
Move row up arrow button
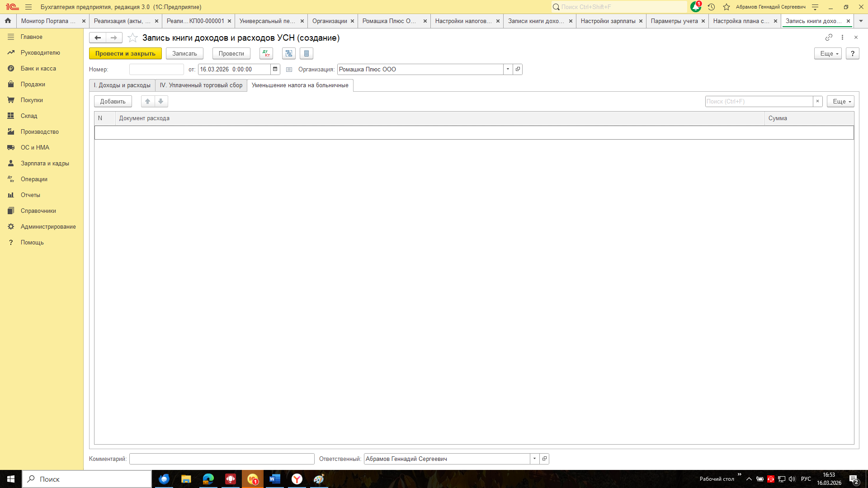[147, 101]
